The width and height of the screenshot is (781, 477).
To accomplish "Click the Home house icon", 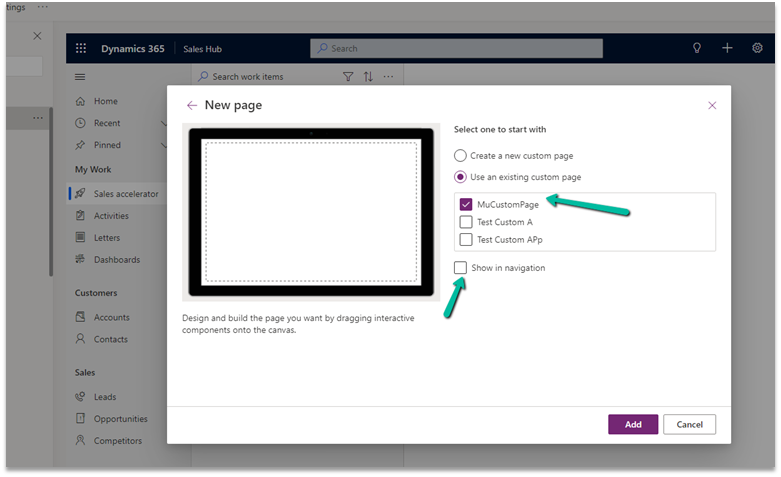I will pyautogui.click(x=80, y=101).
